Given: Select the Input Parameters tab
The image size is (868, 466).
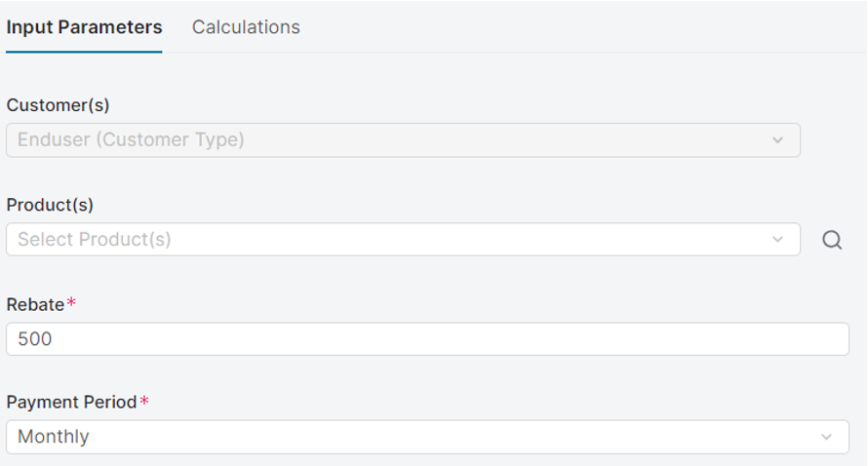Looking at the screenshot, I should click(84, 27).
